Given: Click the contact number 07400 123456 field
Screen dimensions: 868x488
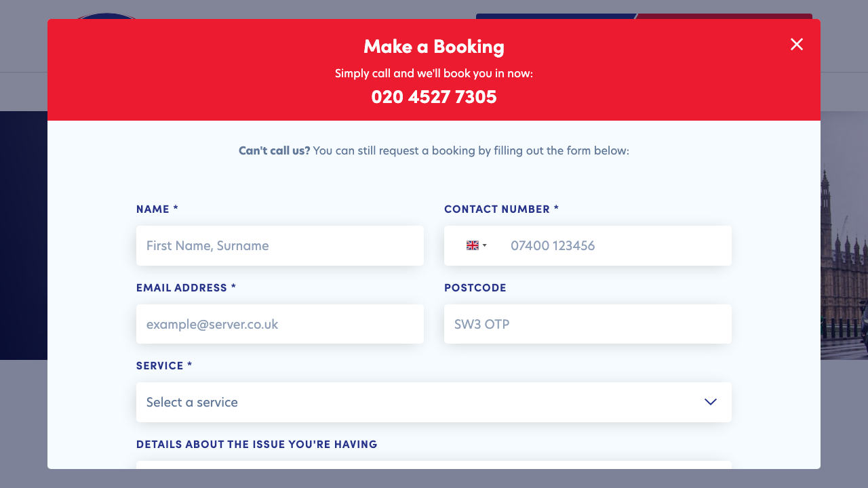Looking at the screenshot, I should point(610,245).
